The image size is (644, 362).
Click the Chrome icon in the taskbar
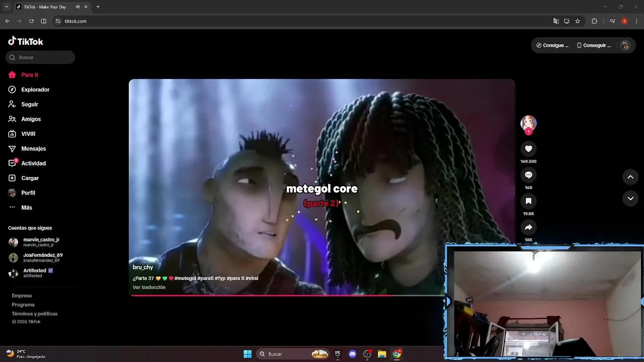[x=396, y=354]
